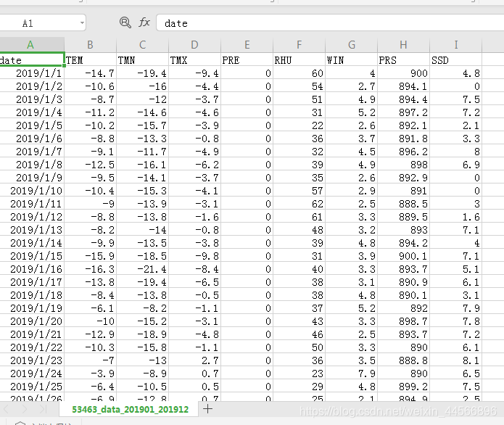Click the PRS header cell
504x425 pixels.
pyautogui.click(x=403, y=59)
